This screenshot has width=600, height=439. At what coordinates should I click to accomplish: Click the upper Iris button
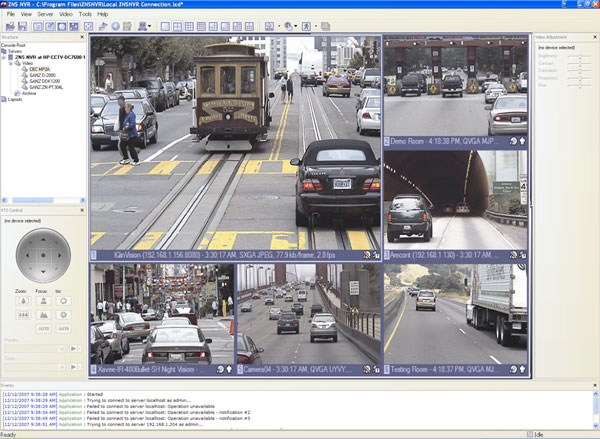64,301
